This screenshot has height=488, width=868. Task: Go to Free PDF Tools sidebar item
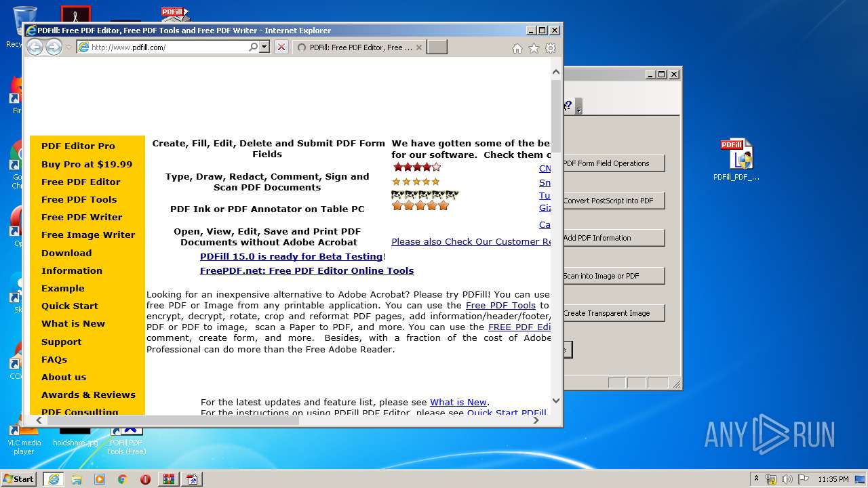(x=79, y=199)
